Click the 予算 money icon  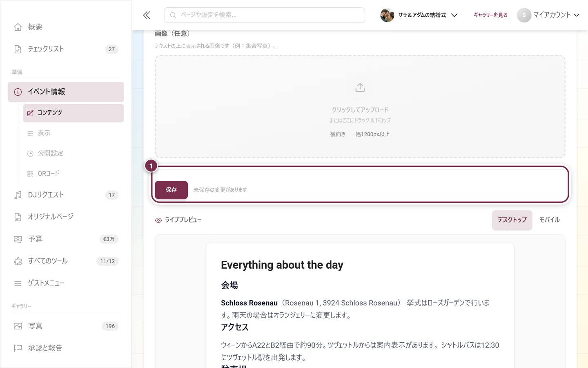18,239
